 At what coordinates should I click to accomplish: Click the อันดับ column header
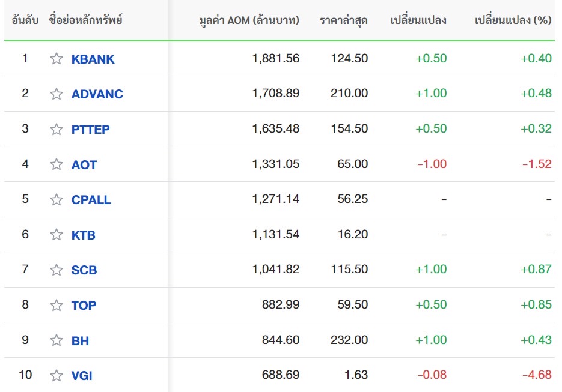tap(25, 20)
